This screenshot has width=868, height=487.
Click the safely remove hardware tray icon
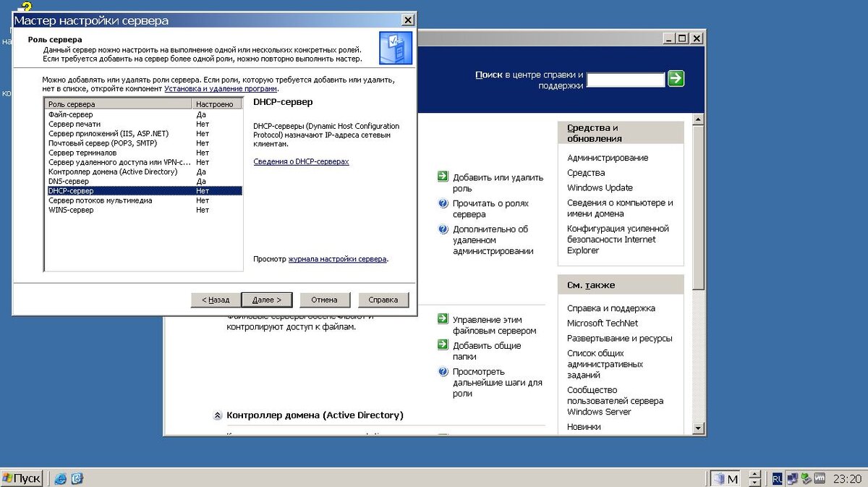pyautogui.click(x=805, y=478)
